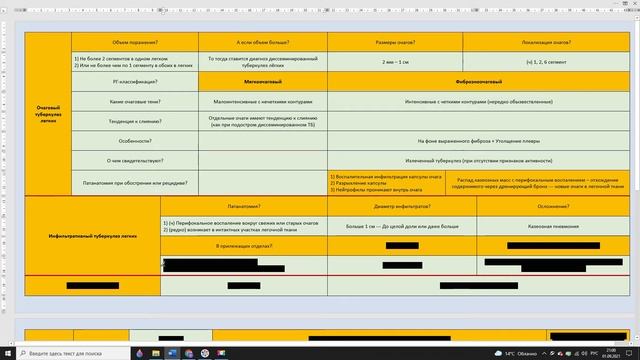This screenshot has width=640, height=360.
Task: Open the taskbar clock and date
Action: [x=611, y=353]
